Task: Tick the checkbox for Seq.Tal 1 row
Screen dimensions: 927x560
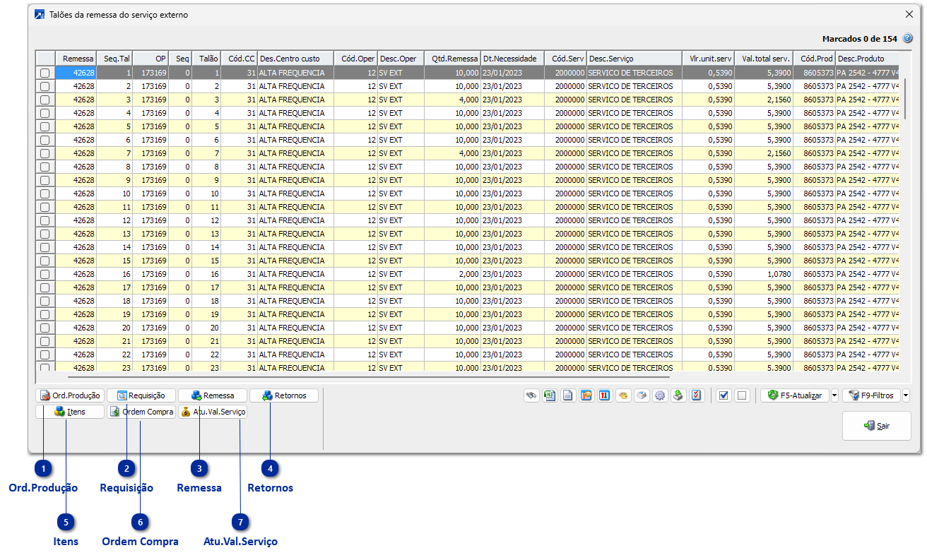Action: pos(45,73)
